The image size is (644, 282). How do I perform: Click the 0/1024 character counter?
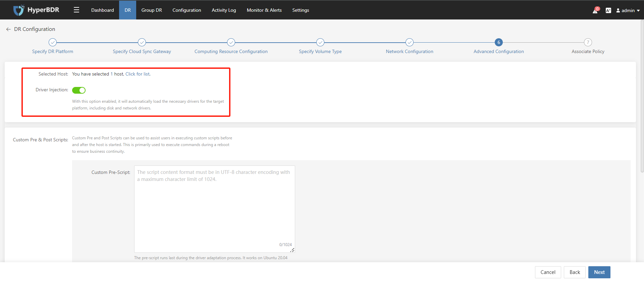[285, 245]
